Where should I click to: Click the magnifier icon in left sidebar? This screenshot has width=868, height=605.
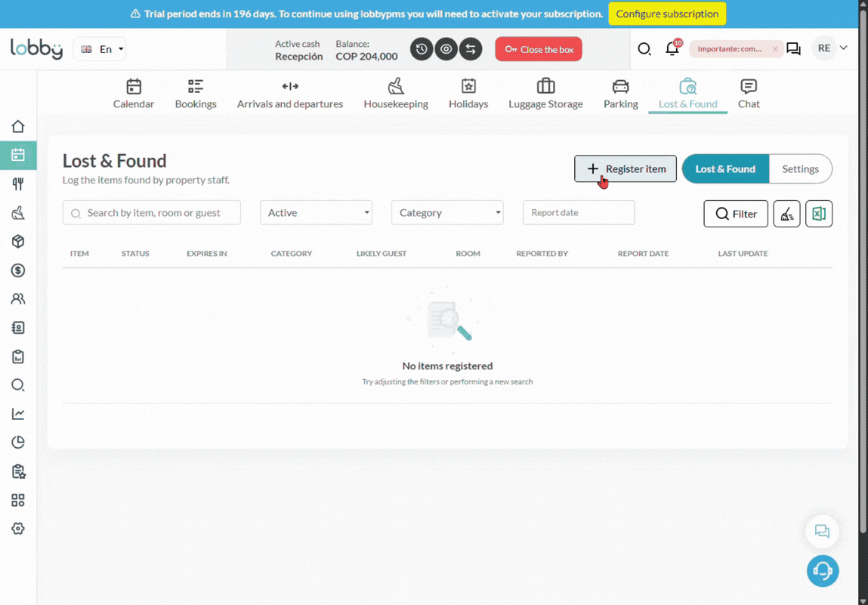tap(17, 385)
